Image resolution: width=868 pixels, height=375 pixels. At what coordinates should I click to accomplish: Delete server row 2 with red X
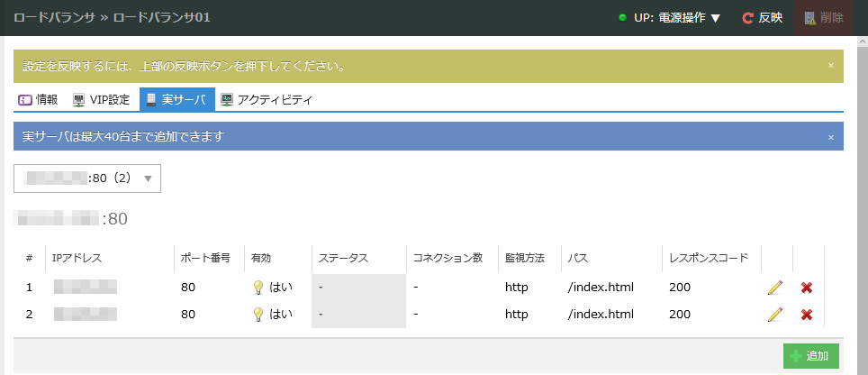pos(807,315)
